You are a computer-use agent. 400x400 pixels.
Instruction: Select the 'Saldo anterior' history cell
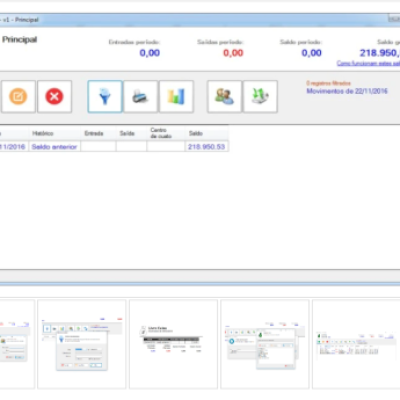coord(55,147)
